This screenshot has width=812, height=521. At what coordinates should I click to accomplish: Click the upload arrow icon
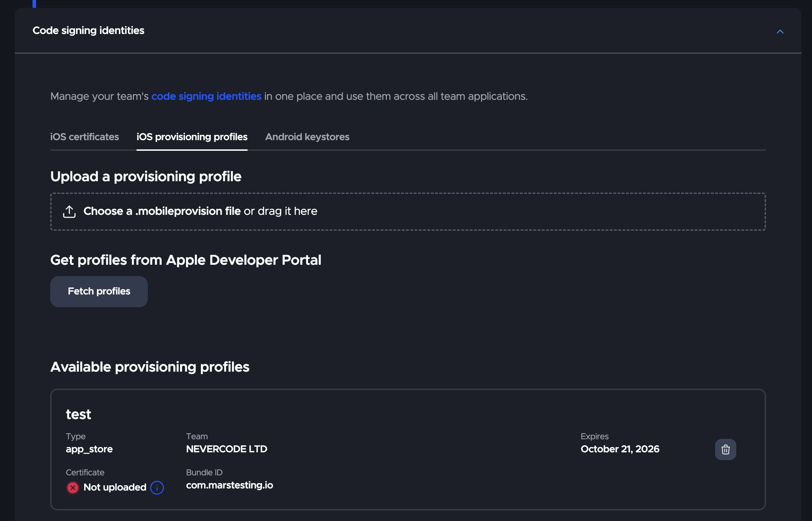coord(69,212)
